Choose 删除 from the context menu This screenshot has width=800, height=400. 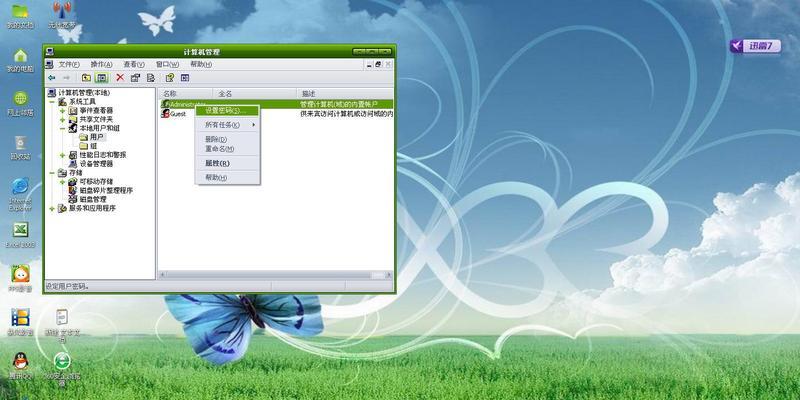pyautogui.click(x=228, y=139)
